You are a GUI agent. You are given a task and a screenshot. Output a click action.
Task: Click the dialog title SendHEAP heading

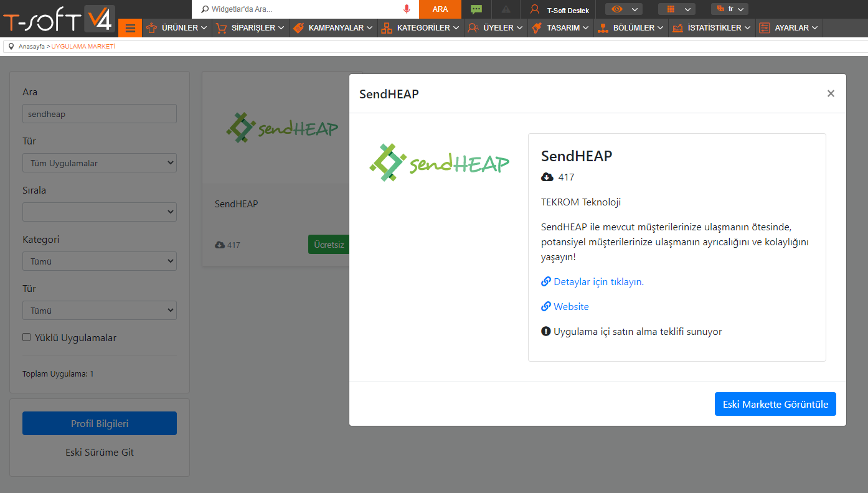(389, 94)
